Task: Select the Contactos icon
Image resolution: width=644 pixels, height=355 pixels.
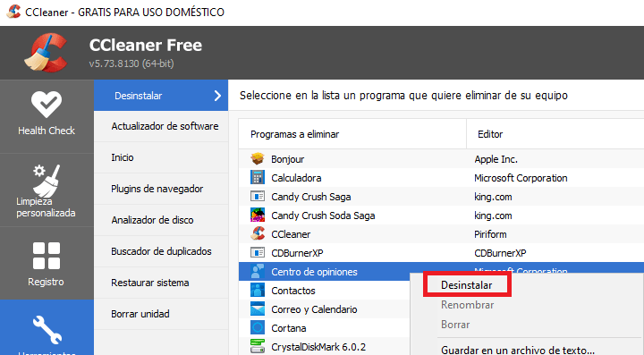Action: tap(258, 290)
